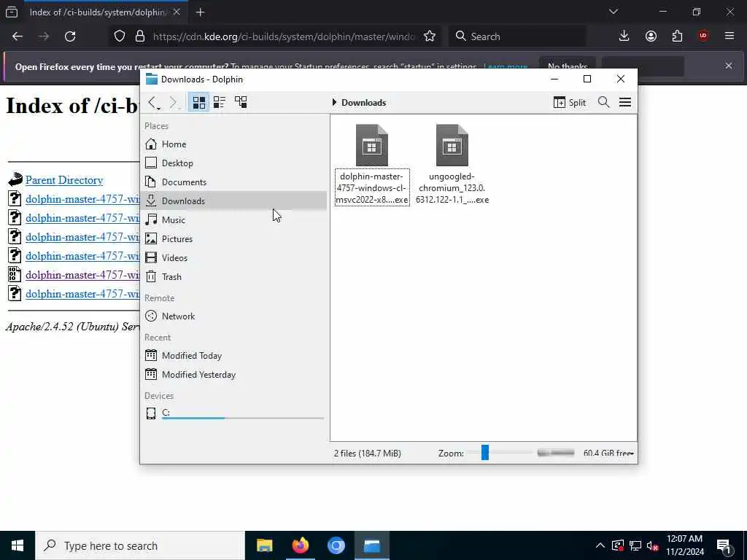Open Pictures in the Places panel

click(233, 238)
